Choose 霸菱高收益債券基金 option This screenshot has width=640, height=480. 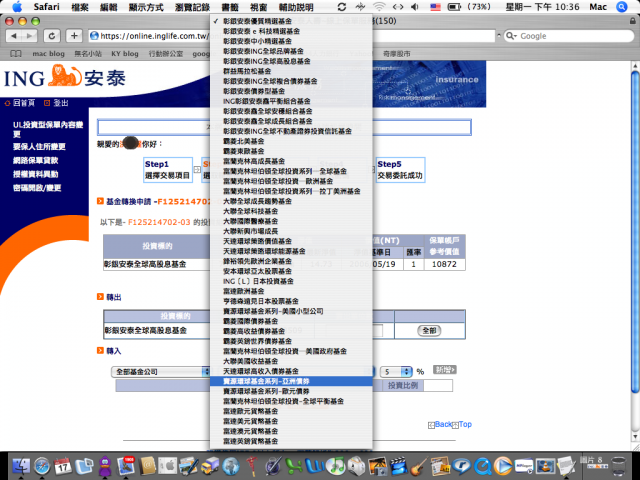point(291,331)
